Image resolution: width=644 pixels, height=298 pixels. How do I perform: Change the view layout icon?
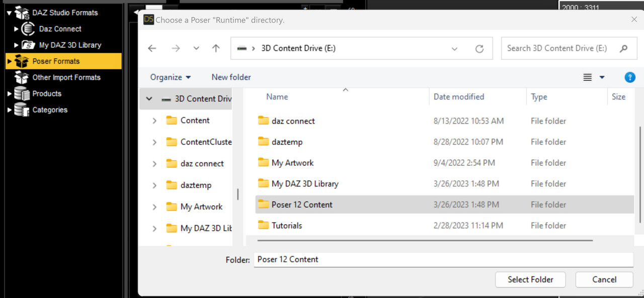point(587,77)
